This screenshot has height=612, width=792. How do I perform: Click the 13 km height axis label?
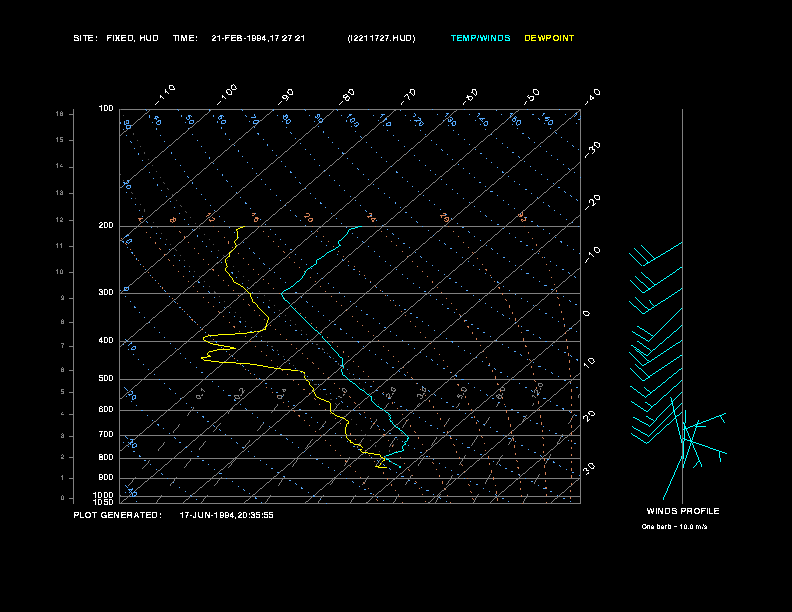60,193
